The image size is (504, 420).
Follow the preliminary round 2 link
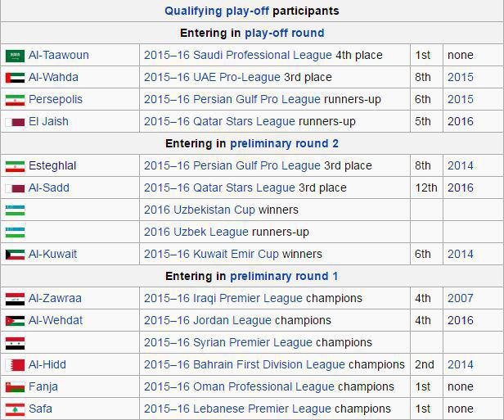click(284, 143)
